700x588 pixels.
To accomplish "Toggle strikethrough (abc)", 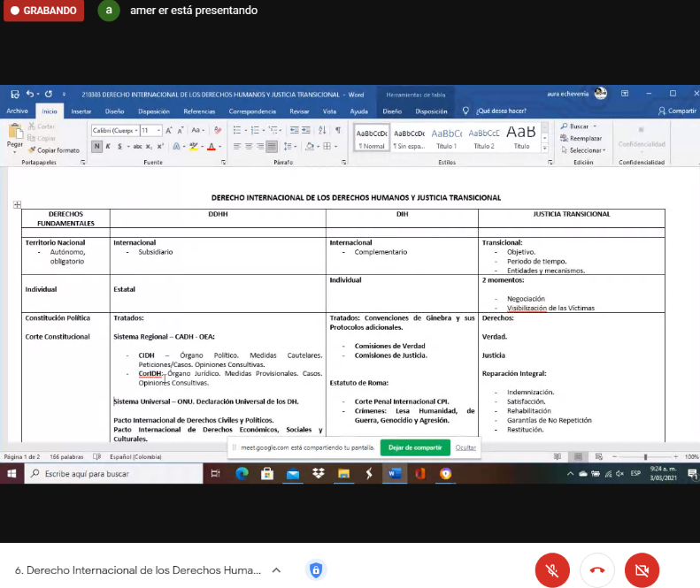I will click(137, 146).
